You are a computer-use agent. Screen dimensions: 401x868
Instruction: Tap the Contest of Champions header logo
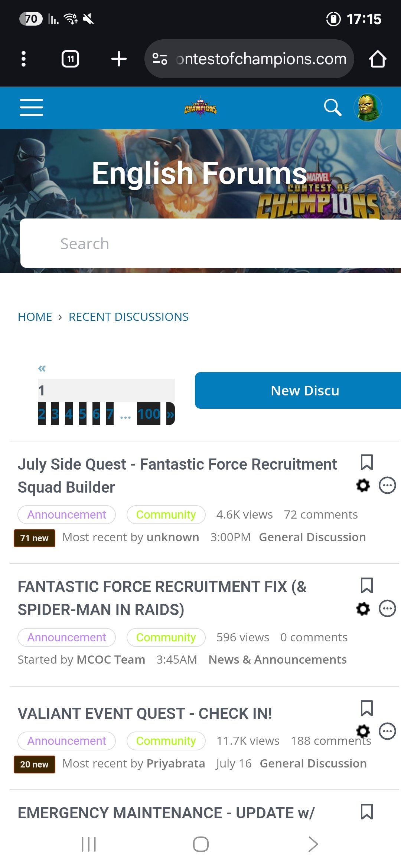[x=200, y=108]
